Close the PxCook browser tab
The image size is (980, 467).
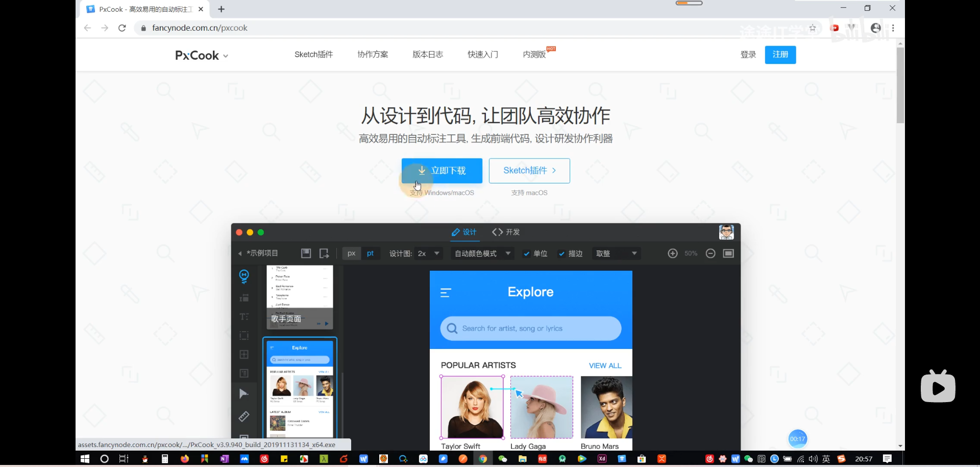tap(201, 9)
